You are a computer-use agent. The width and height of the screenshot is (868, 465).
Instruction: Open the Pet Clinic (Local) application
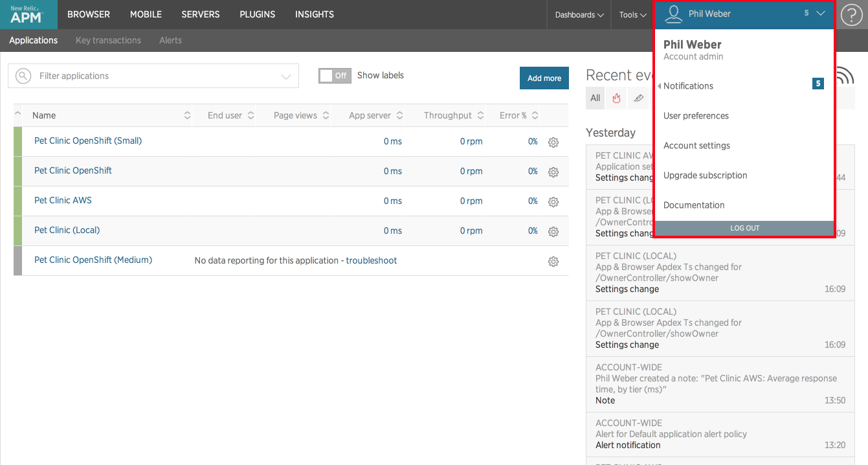(67, 230)
